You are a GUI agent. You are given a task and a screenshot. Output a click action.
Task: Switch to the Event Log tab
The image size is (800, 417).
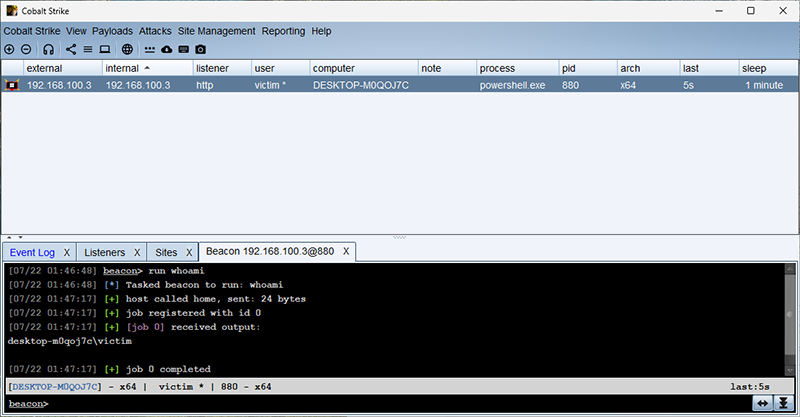click(x=32, y=252)
